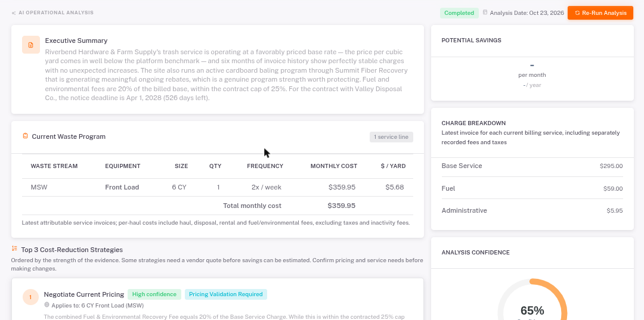Click the $295.00 base service amount
Image resolution: width=644 pixels, height=320 pixels.
611,166
